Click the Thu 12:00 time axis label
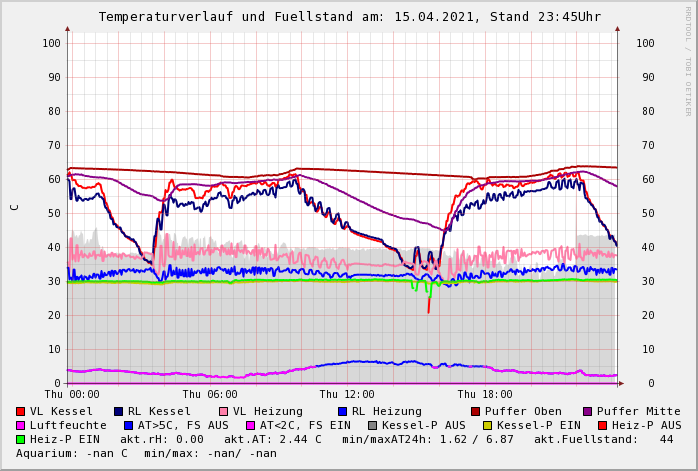Screen dimensions: 698x471 point(346,395)
